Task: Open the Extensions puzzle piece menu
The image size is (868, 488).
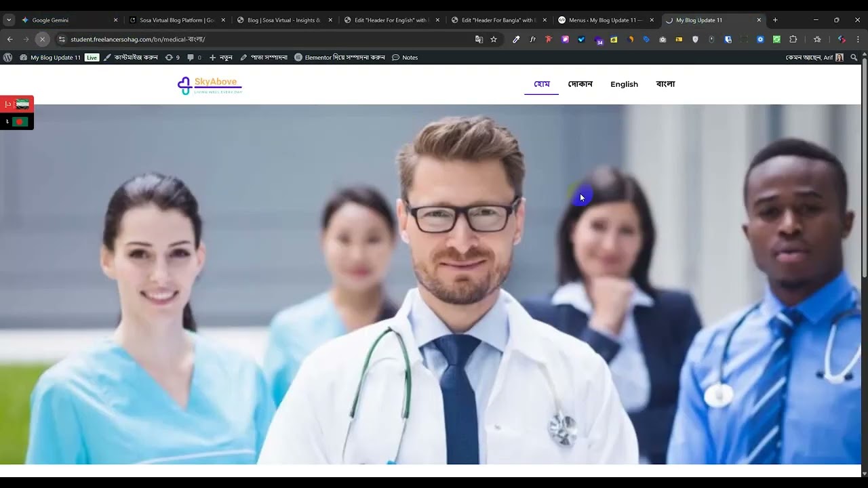Action: coord(793,39)
